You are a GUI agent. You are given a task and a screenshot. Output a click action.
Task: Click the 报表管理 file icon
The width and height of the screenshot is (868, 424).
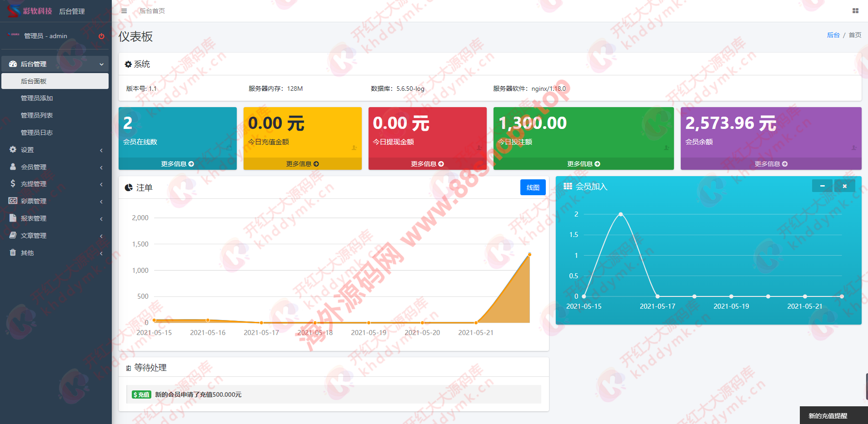pyautogui.click(x=13, y=218)
